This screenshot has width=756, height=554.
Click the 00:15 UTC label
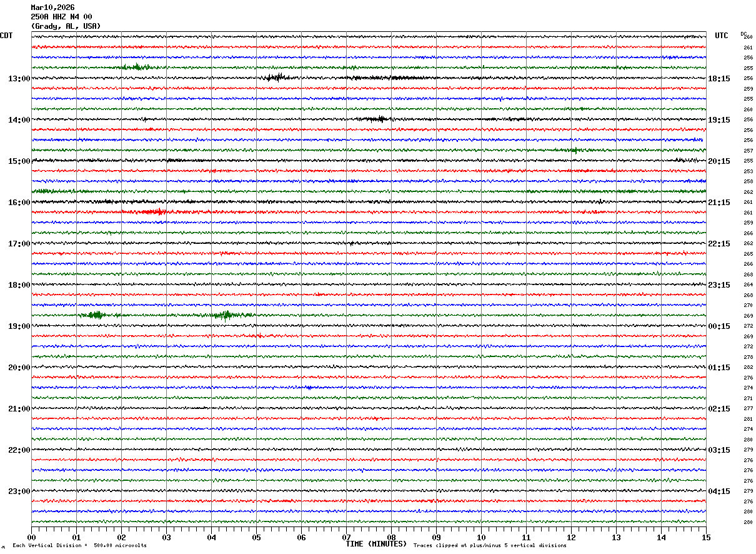pyautogui.click(x=719, y=326)
